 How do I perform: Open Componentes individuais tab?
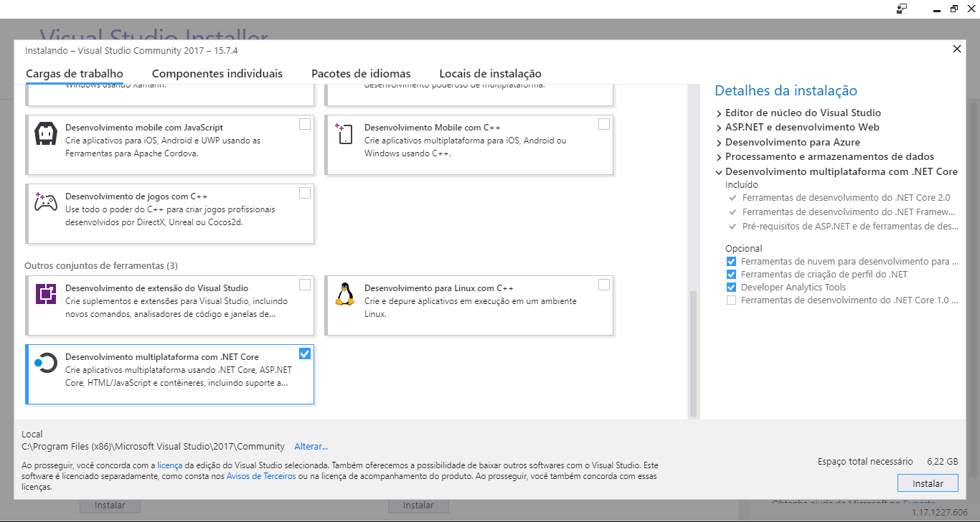click(217, 74)
